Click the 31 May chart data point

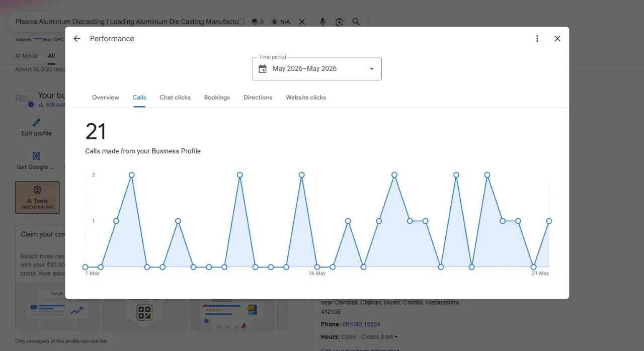click(x=549, y=221)
